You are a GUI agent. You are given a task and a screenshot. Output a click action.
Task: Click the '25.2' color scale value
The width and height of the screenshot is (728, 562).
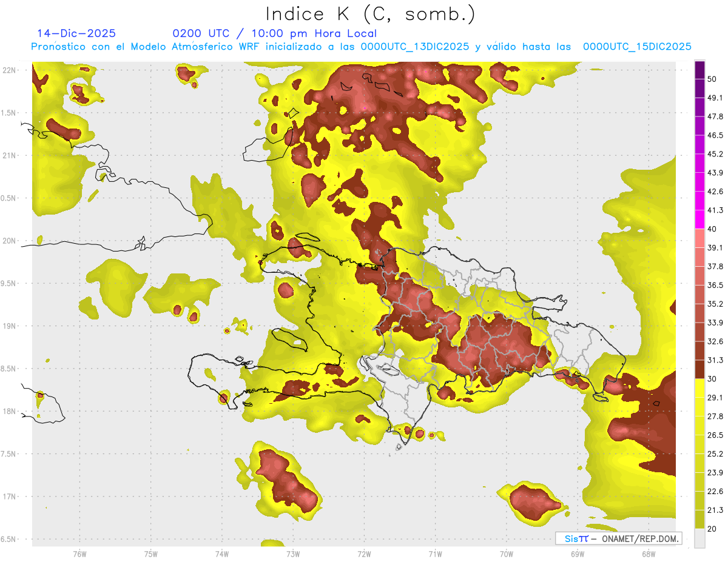point(715,453)
